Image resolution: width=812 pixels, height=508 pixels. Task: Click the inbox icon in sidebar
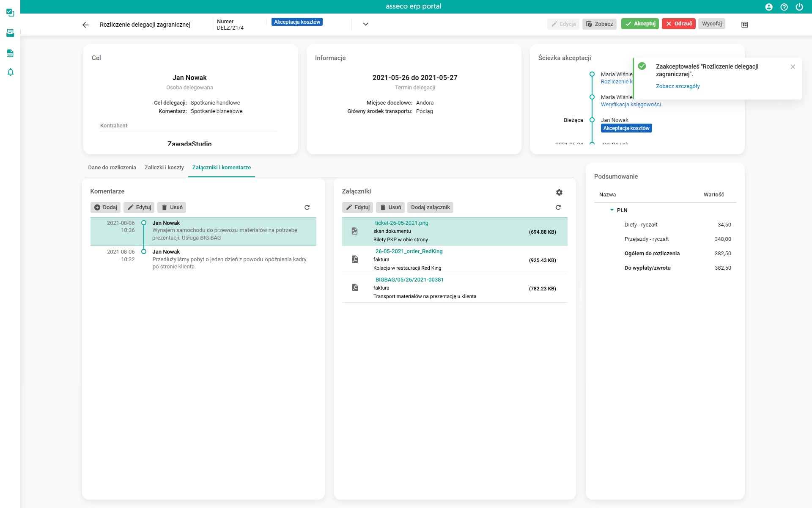coord(11,33)
